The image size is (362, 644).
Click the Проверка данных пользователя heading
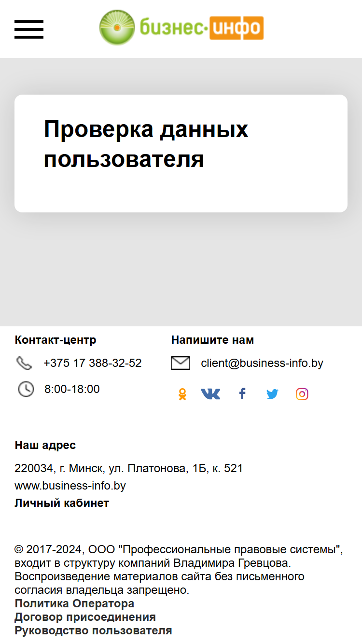tap(146, 144)
